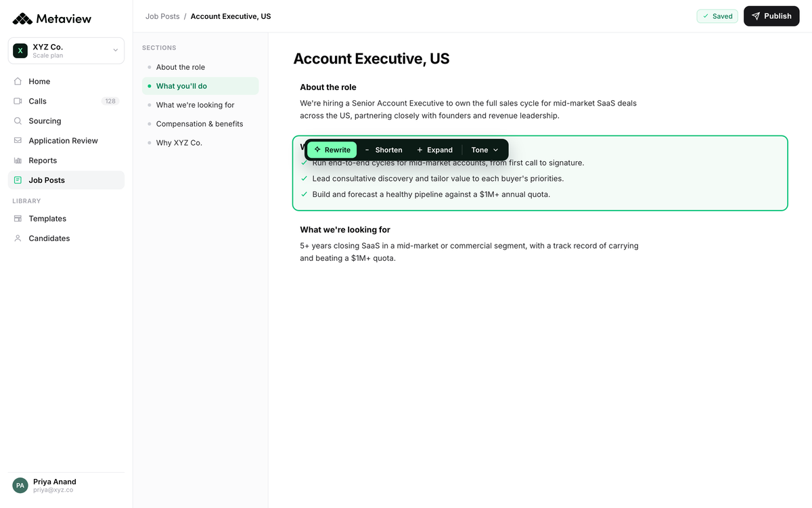Click the bullet about end-to-end cycles

[x=448, y=163]
